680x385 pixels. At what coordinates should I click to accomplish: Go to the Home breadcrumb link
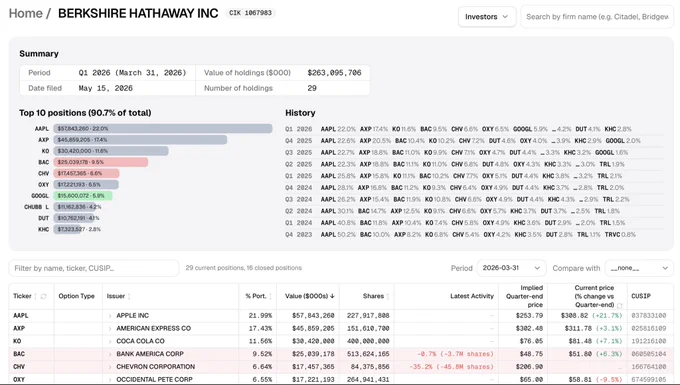26,13
